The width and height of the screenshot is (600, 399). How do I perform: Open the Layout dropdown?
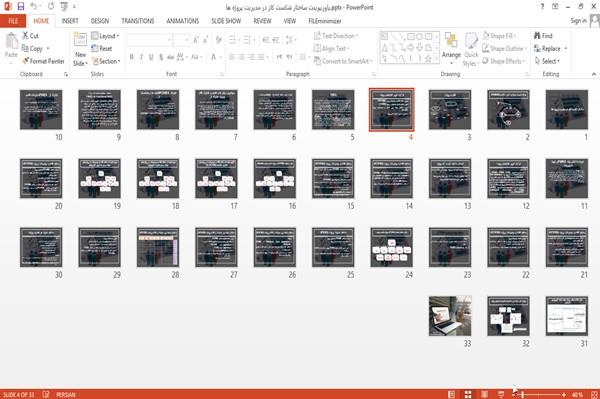click(106, 36)
